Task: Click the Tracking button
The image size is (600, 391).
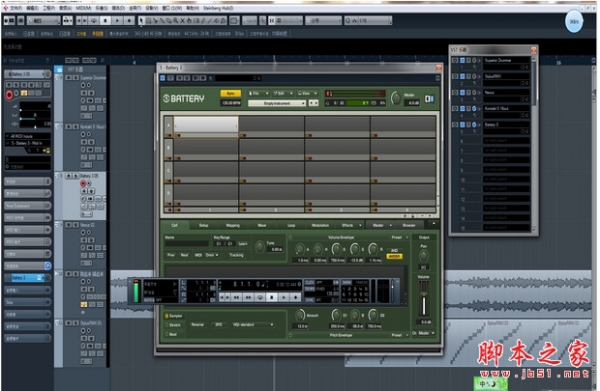Action: pos(236,255)
